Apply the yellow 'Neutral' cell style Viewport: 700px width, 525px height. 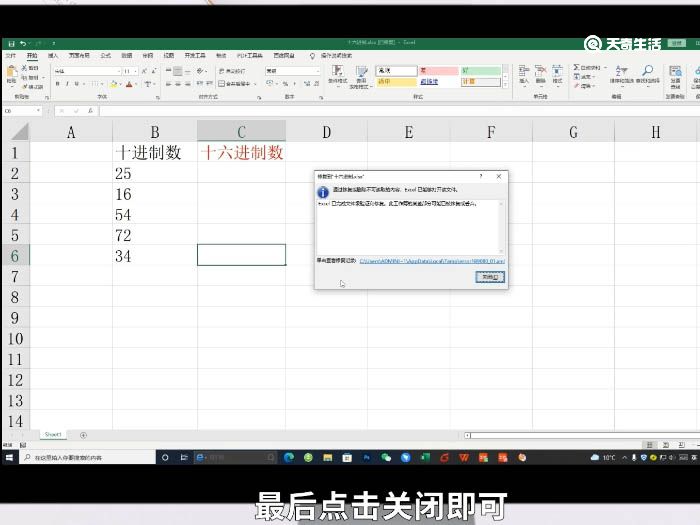tap(396, 82)
